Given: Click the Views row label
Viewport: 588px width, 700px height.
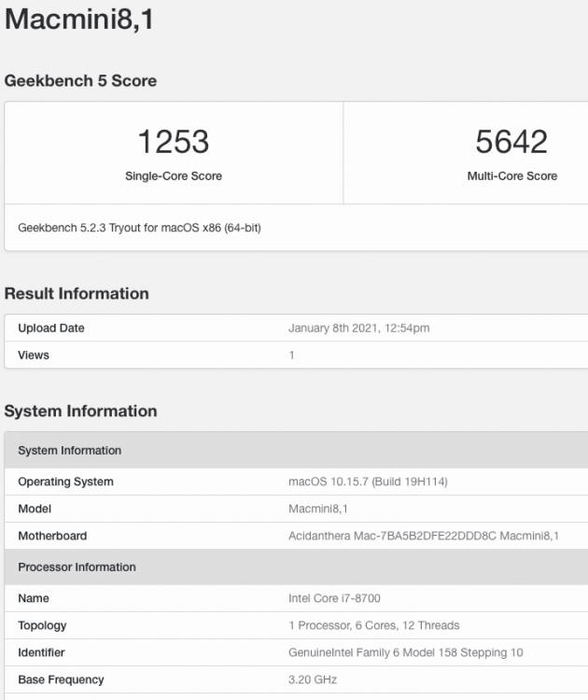Looking at the screenshot, I should [x=34, y=356].
